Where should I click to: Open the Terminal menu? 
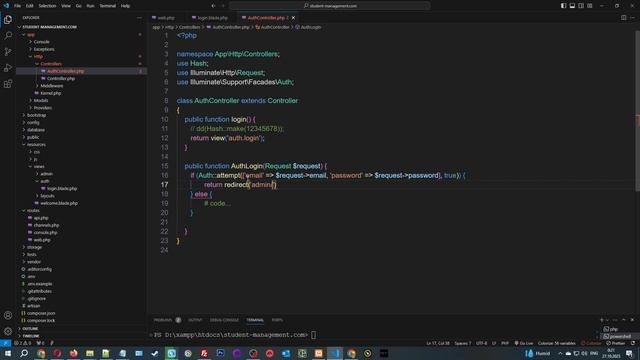click(x=108, y=6)
